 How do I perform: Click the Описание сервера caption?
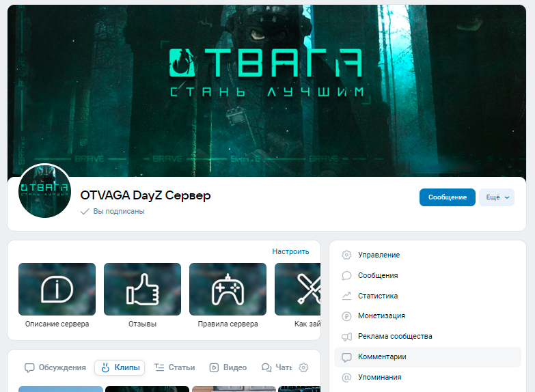pos(57,324)
